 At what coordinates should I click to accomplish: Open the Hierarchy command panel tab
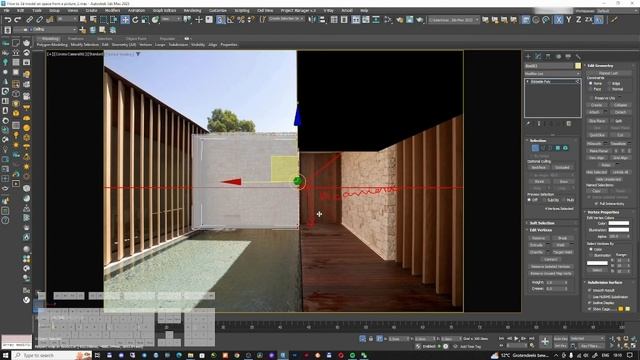point(548,56)
